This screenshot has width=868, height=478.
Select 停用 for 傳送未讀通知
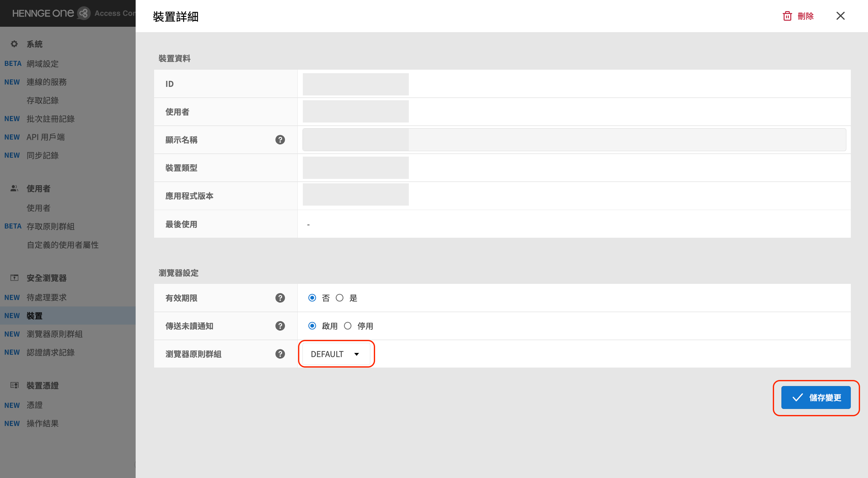click(x=348, y=326)
